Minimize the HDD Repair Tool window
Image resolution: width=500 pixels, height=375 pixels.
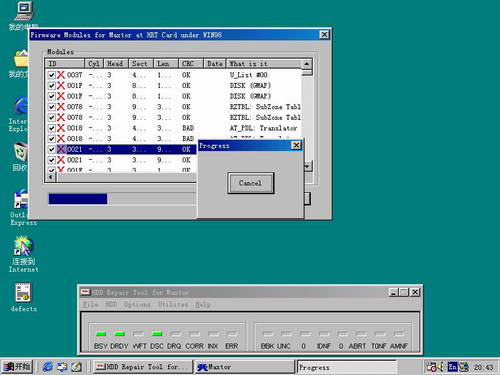point(394,292)
